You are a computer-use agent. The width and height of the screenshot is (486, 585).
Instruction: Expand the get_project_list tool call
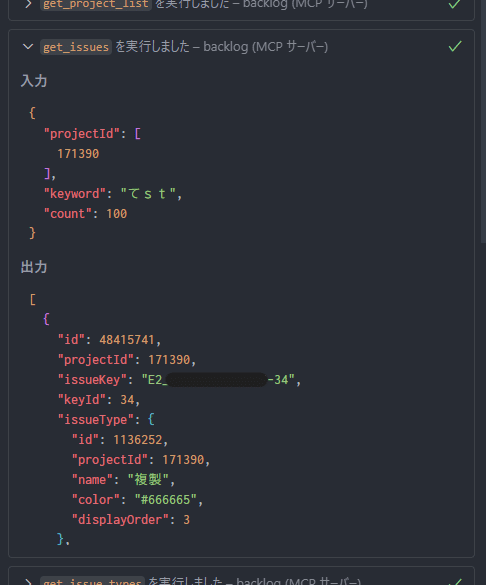pos(28,4)
